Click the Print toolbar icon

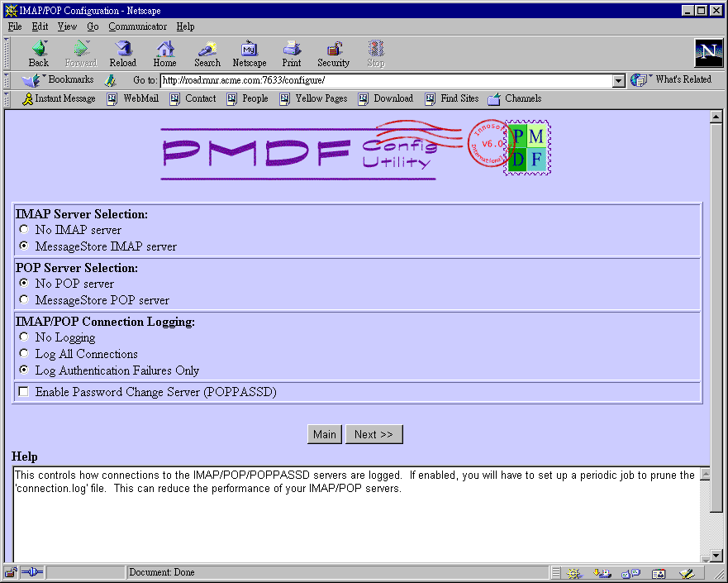(291, 53)
